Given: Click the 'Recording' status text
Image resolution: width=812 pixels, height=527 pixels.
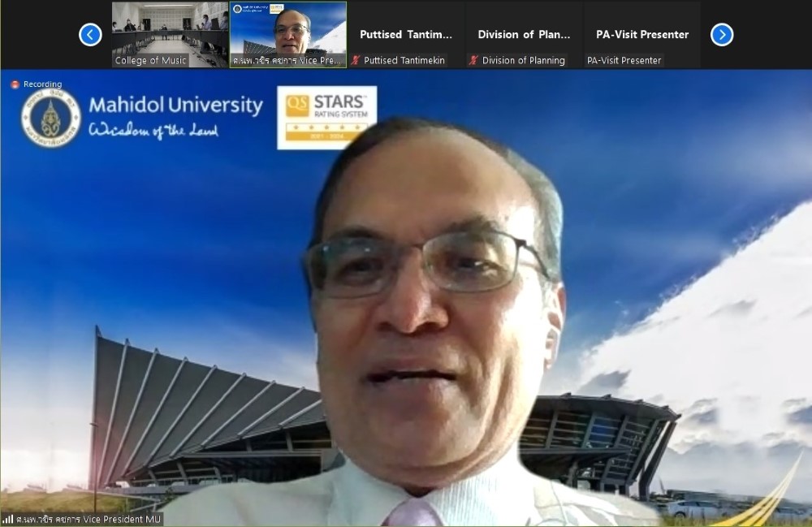Looking at the screenshot, I should tap(42, 84).
